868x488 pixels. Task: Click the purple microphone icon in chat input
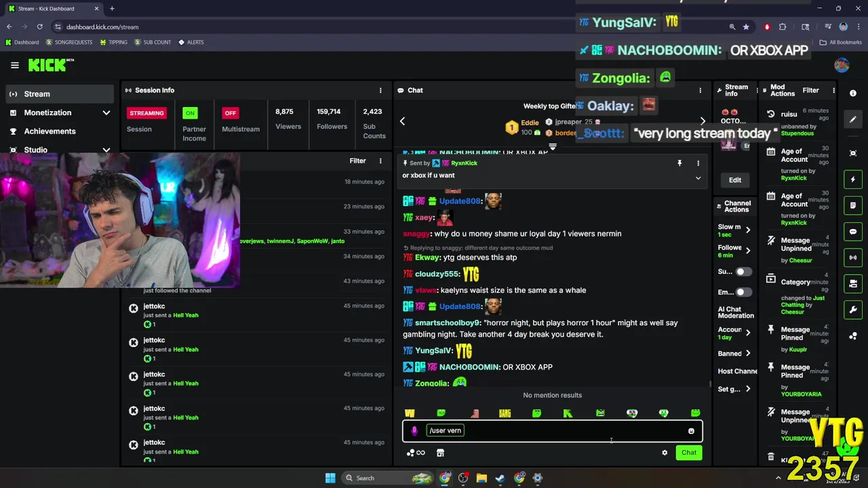[414, 431]
